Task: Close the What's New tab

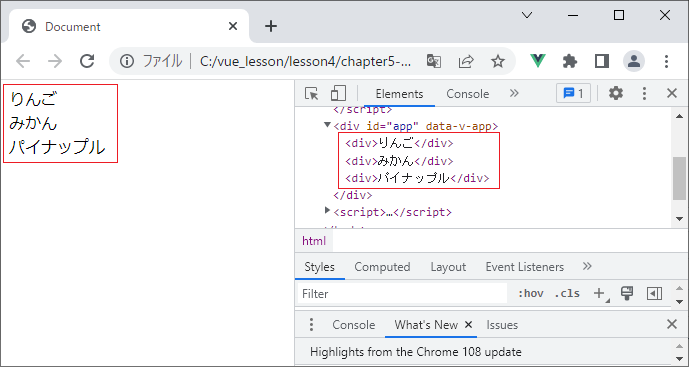Action: (468, 325)
